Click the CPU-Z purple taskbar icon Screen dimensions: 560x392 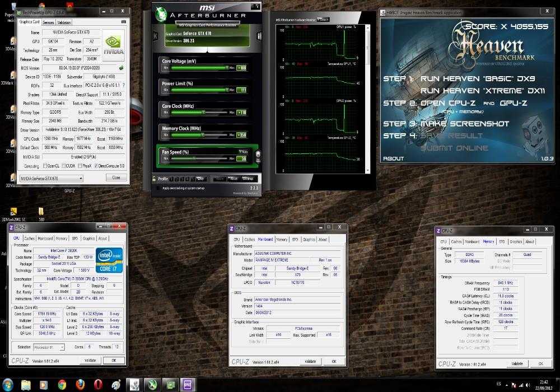click(x=188, y=385)
